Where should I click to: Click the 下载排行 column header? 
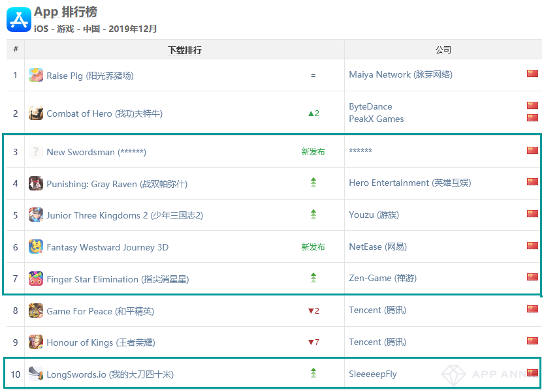coord(184,50)
